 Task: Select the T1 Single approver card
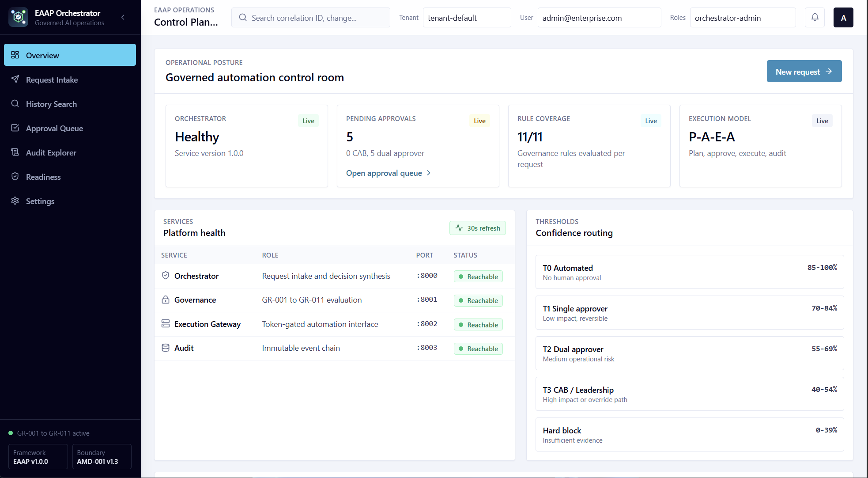(690, 312)
